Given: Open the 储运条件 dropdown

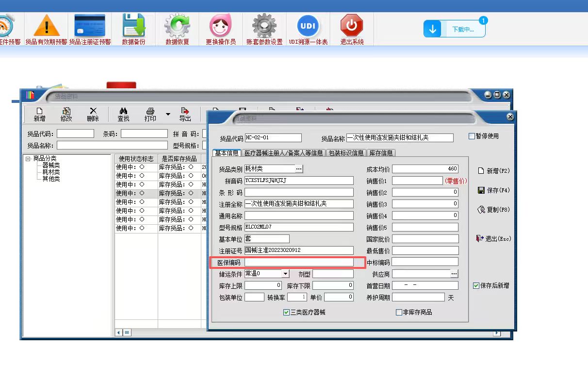Looking at the screenshot, I should click(285, 274).
